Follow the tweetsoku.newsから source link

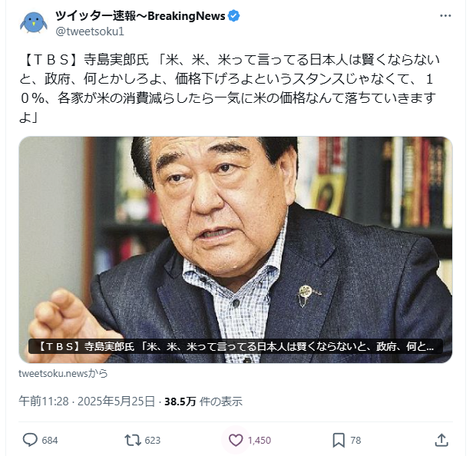tap(63, 373)
